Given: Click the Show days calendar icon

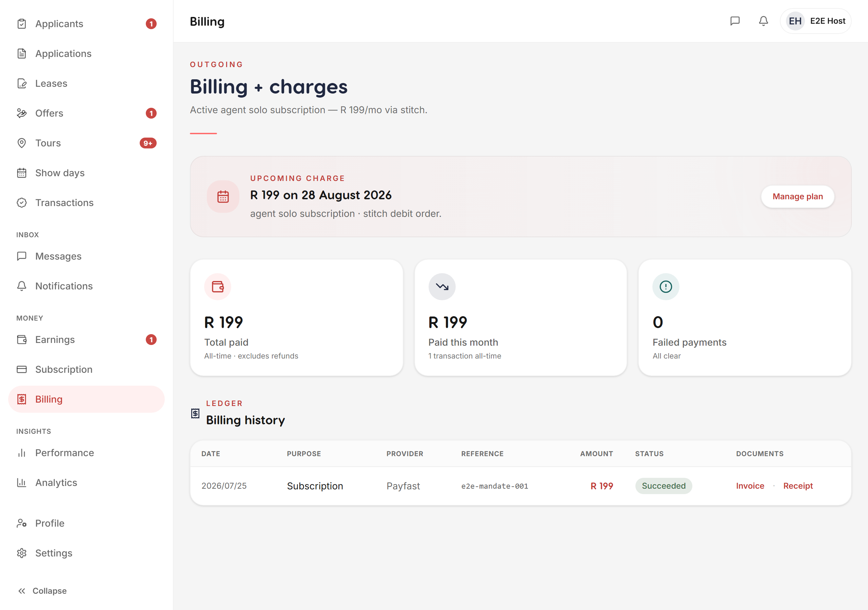Looking at the screenshot, I should tap(22, 173).
